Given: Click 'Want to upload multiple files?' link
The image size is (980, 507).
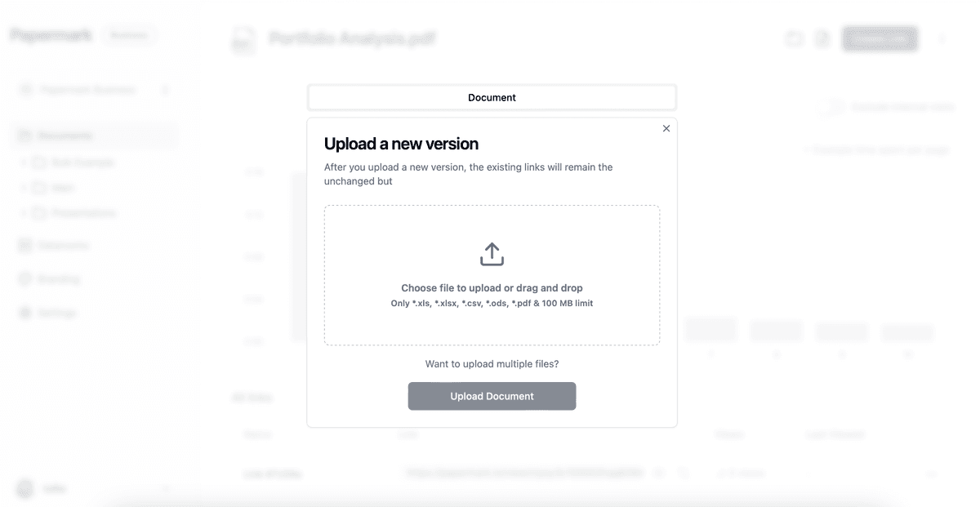Looking at the screenshot, I should tap(492, 364).
